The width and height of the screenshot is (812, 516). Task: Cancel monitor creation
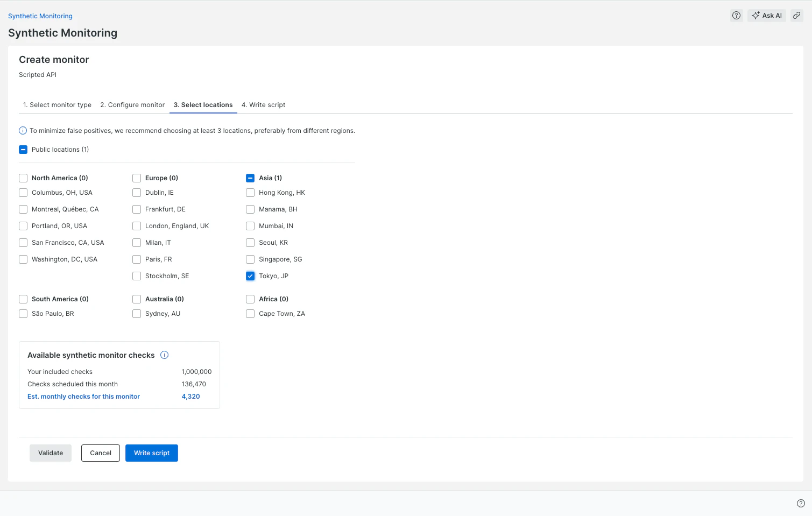[101, 453]
